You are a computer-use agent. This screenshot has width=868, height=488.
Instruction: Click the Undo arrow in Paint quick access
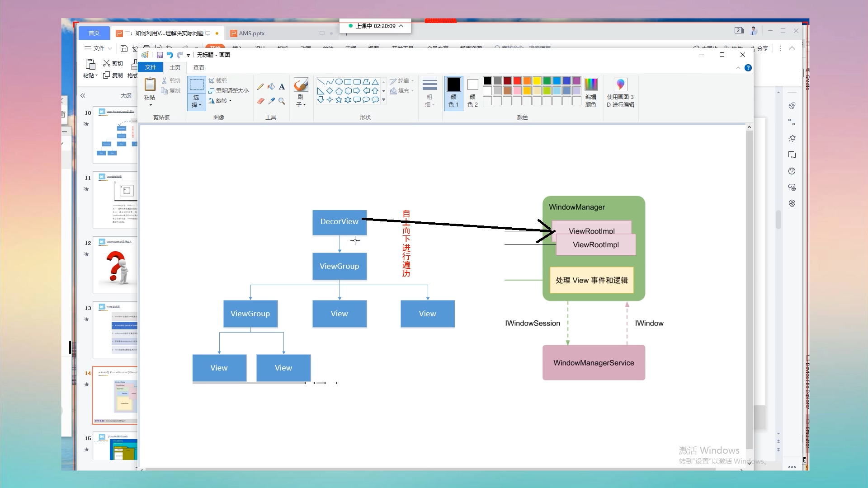click(170, 55)
